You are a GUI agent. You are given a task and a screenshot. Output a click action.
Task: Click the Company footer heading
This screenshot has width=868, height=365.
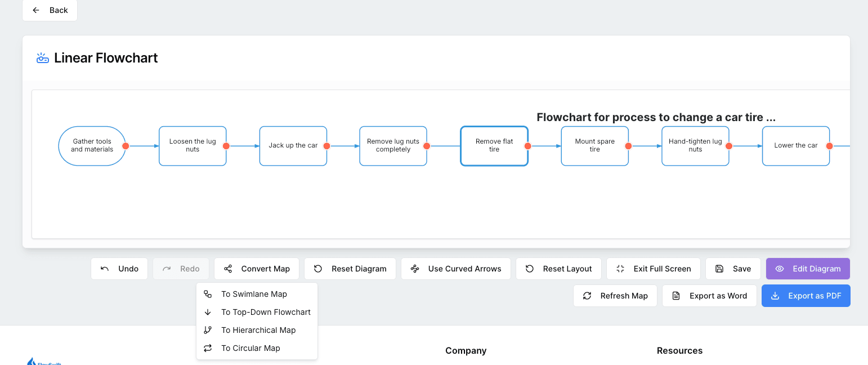tap(466, 350)
